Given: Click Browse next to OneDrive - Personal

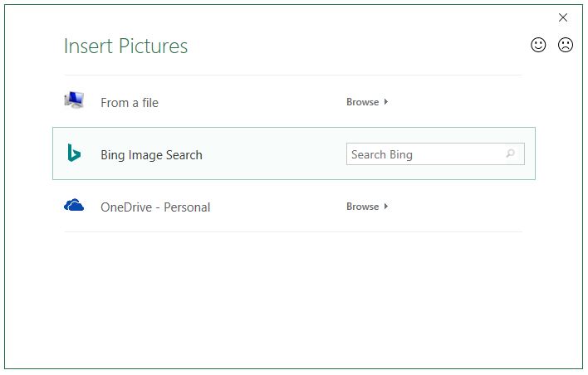Looking at the screenshot, I should pyautogui.click(x=362, y=207).
